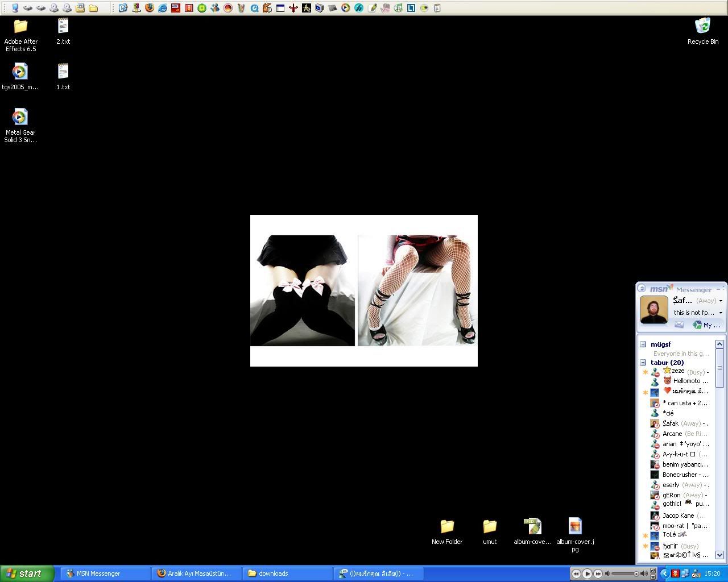Select the Metal Gear Solid 3 video file
728x582 pixels.
(x=20, y=118)
